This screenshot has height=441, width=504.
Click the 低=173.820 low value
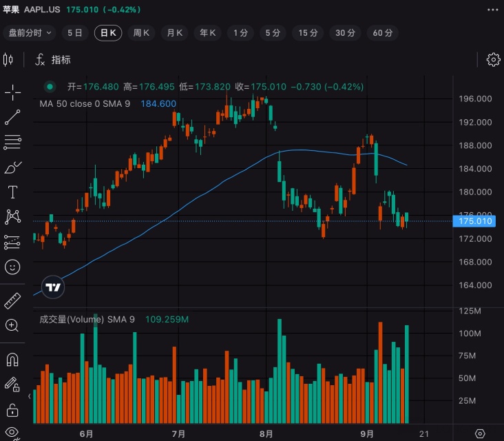pos(204,87)
